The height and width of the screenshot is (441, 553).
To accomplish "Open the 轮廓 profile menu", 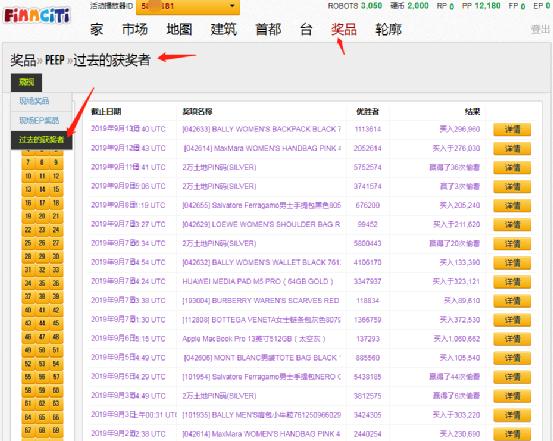I will [388, 30].
